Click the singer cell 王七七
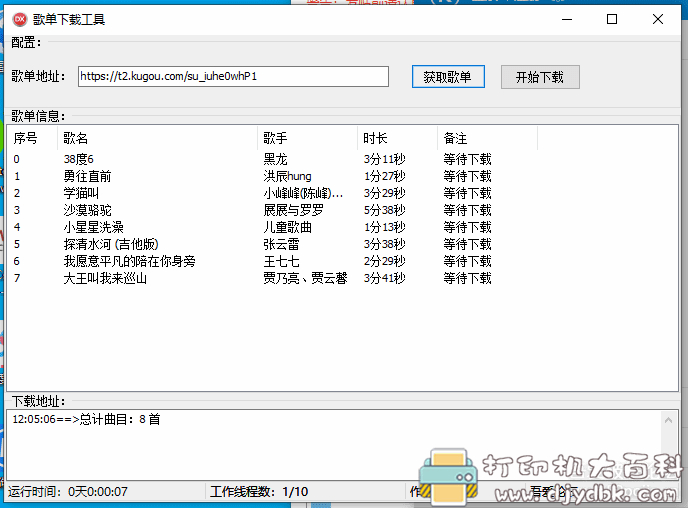Image resolution: width=688 pixels, height=508 pixels. click(x=281, y=261)
